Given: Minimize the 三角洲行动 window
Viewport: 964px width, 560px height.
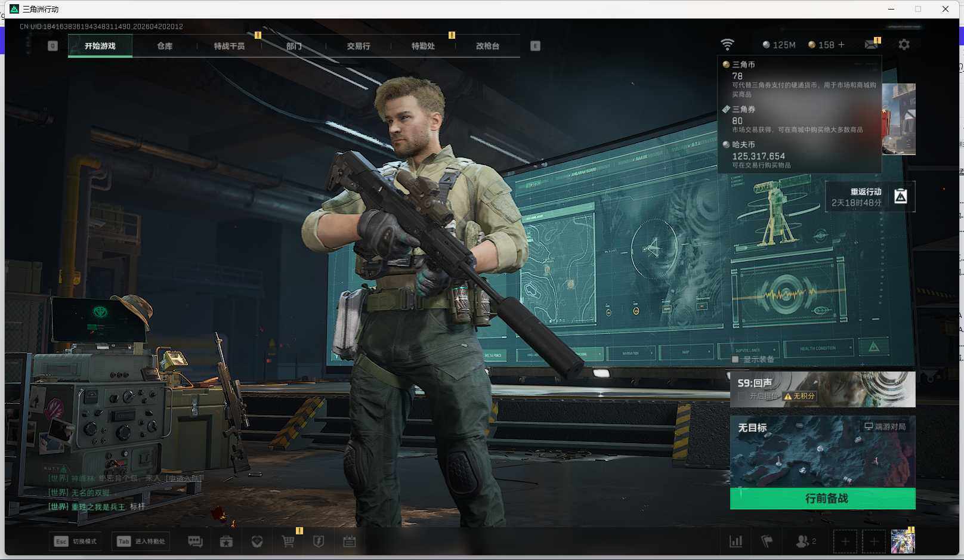Looking at the screenshot, I should point(892,9).
